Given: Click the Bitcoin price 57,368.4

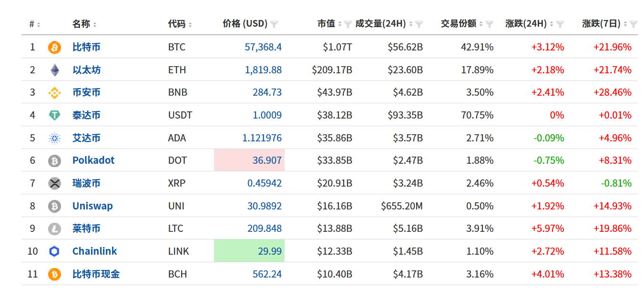Looking at the screenshot, I should pyautogui.click(x=263, y=47).
